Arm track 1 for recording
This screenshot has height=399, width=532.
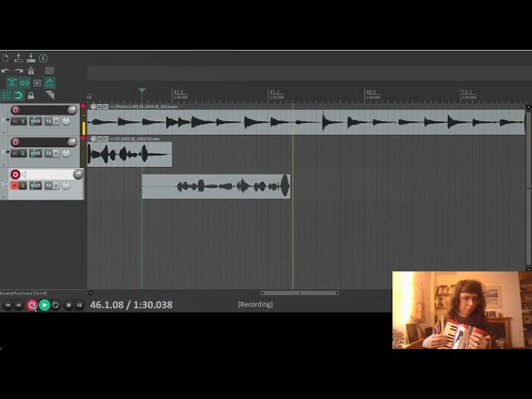pyautogui.click(x=15, y=110)
